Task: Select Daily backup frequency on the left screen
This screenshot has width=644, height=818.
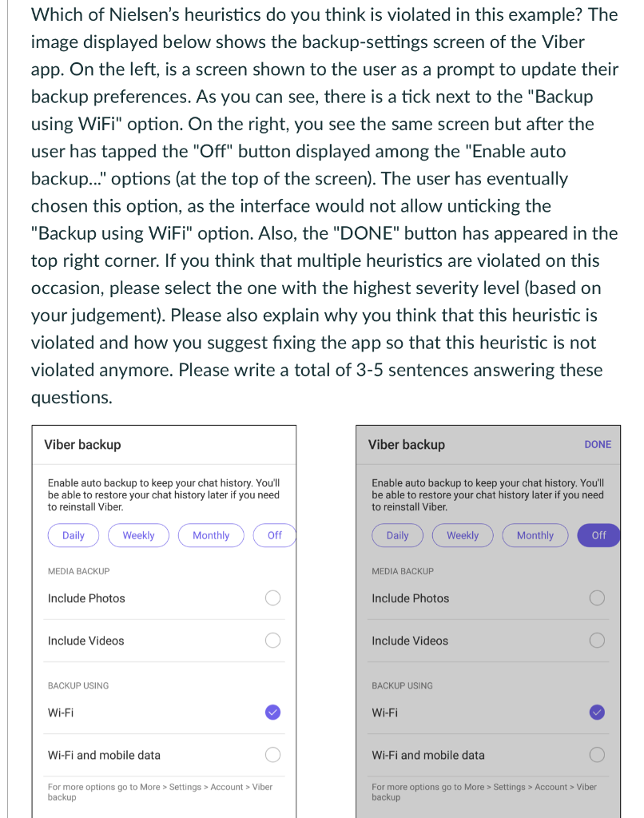Action: coord(73,535)
